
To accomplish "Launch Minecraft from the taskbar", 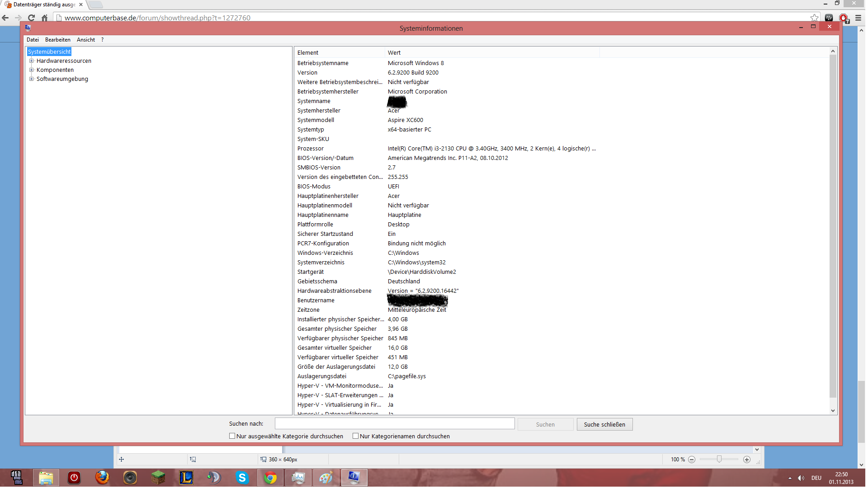I will tap(158, 478).
